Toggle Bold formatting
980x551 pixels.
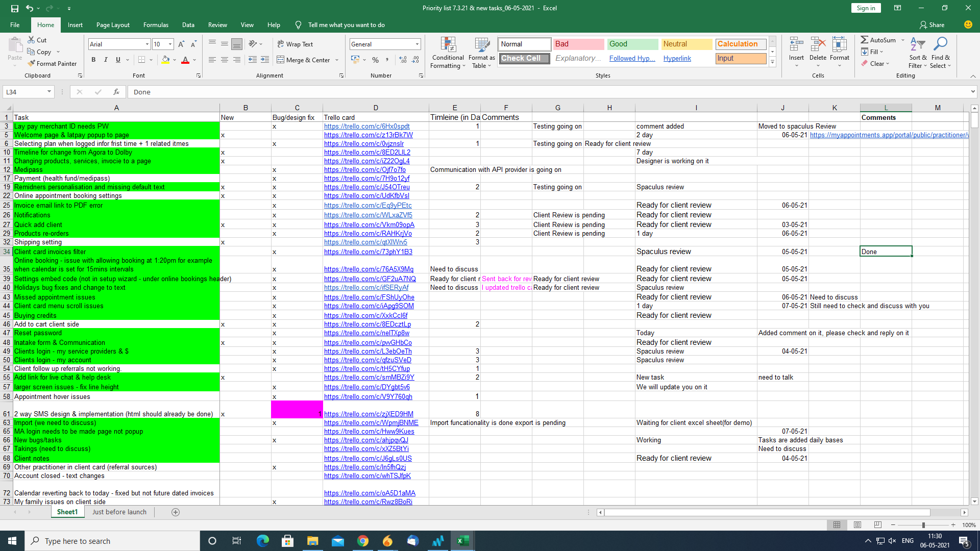[x=93, y=60]
